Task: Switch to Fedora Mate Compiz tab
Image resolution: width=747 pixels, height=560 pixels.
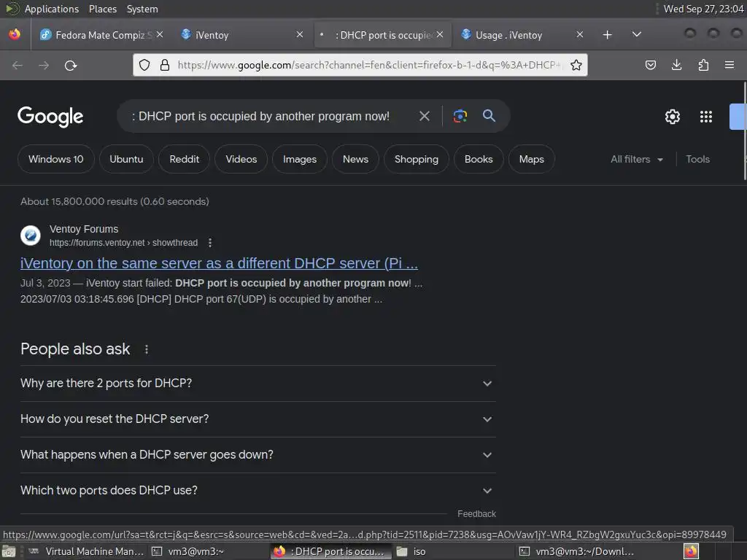Action: 100,35
